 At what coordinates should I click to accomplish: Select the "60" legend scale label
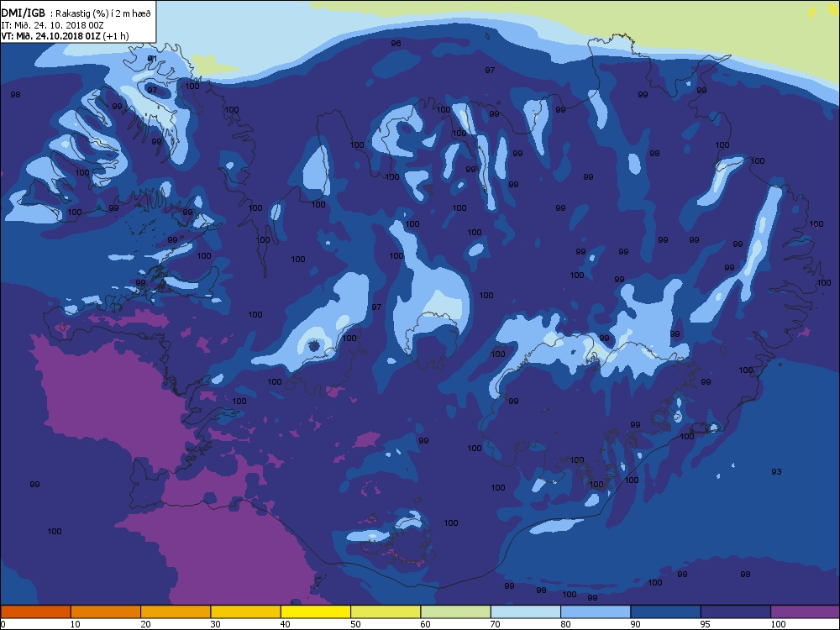click(425, 623)
